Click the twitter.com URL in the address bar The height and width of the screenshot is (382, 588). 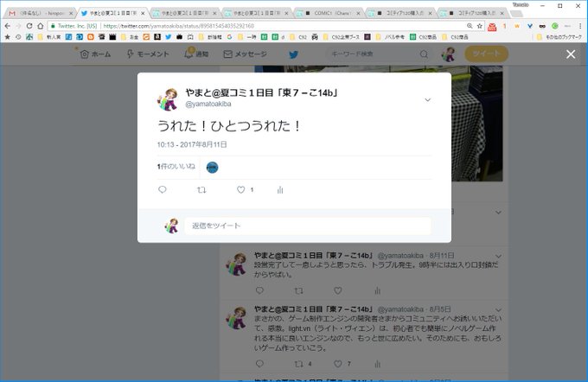178,26
